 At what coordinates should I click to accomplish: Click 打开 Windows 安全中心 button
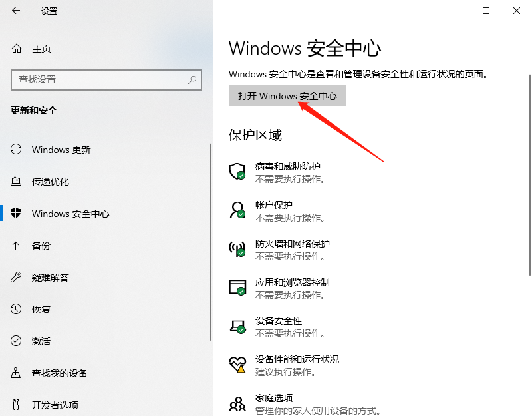pos(287,95)
